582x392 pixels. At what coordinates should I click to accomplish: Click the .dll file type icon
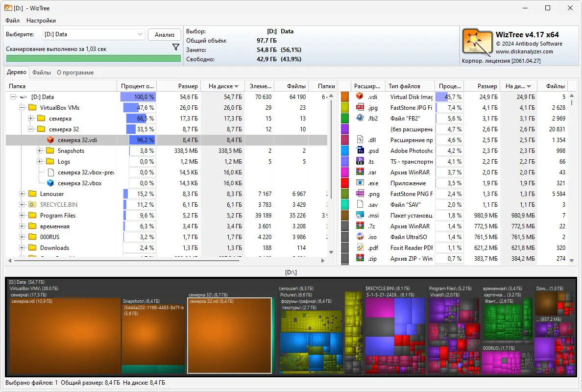pos(360,140)
